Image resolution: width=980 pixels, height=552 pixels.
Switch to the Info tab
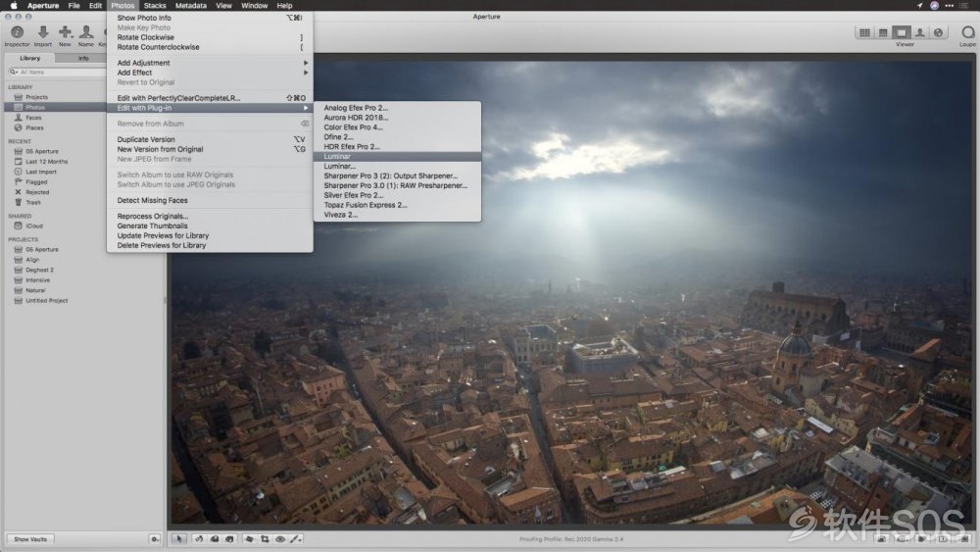pos(83,58)
